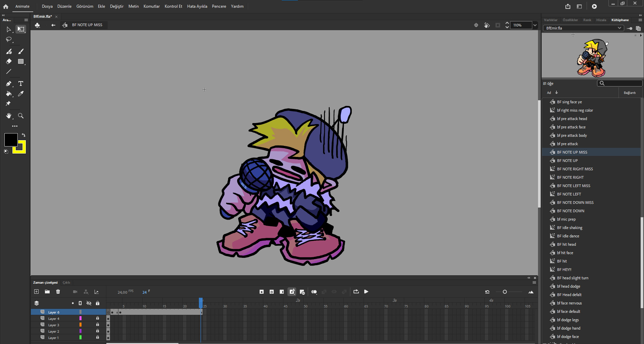Delete the selected layer with trash icon
The height and width of the screenshot is (344, 644).
[x=58, y=292]
